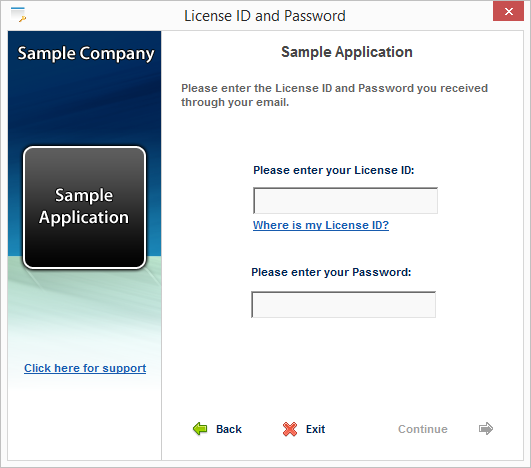Focus the Password text field
531x468 pixels.
[x=343, y=304]
